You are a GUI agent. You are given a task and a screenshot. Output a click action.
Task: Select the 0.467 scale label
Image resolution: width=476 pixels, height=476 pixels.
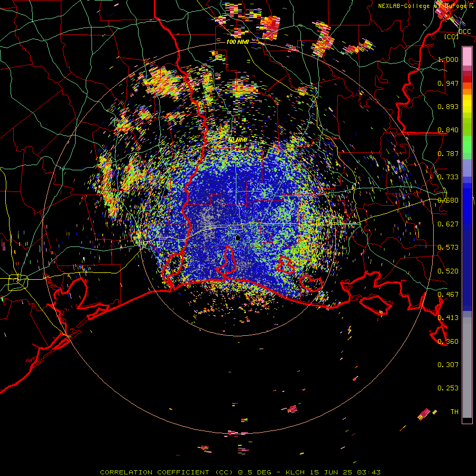click(448, 295)
